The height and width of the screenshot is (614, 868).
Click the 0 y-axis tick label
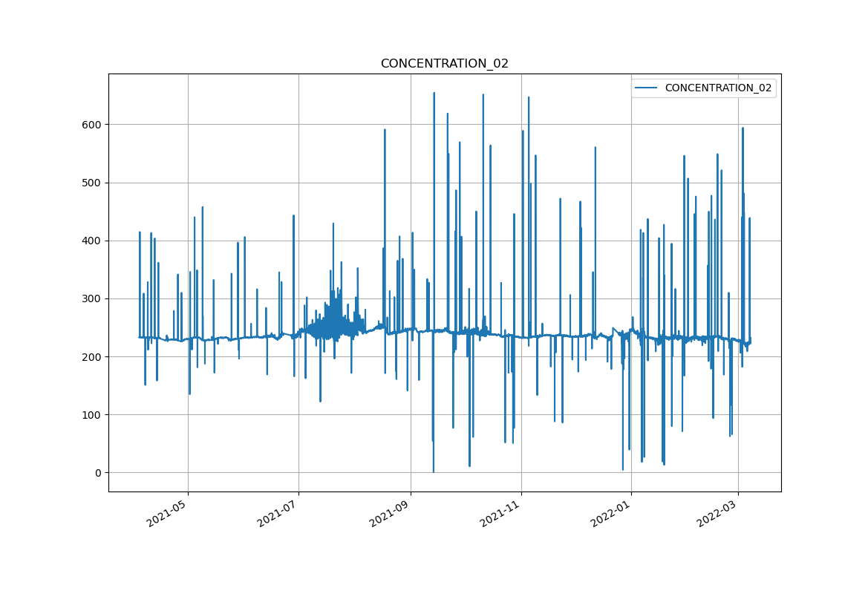click(98, 473)
